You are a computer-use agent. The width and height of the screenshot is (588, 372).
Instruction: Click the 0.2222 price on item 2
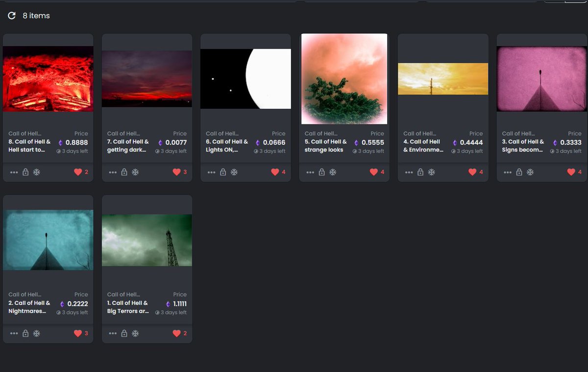(x=78, y=304)
